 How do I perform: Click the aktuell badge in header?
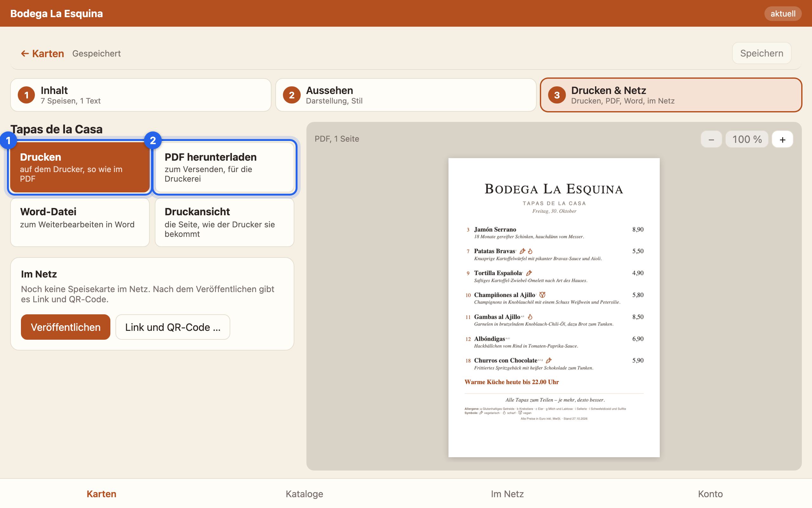coord(783,13)
